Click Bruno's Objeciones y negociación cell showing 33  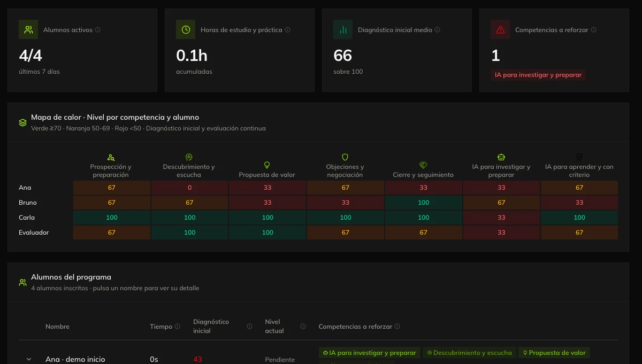point(346,203)
